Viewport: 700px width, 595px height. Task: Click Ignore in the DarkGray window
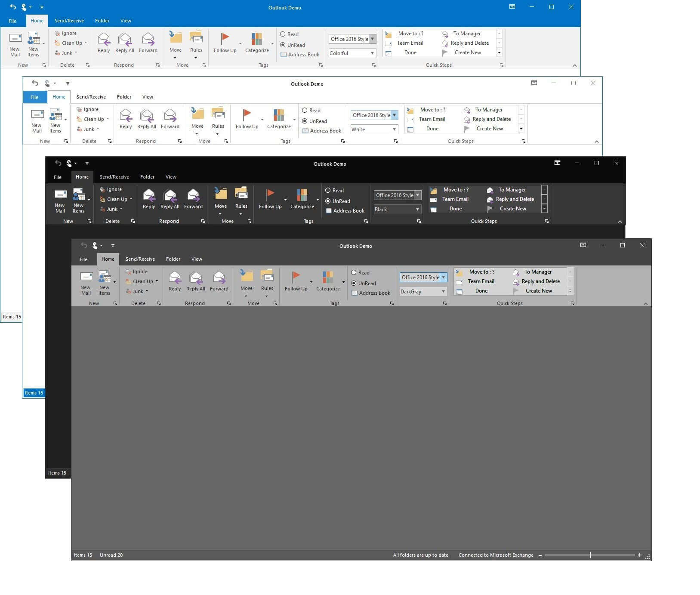[136, 272]
